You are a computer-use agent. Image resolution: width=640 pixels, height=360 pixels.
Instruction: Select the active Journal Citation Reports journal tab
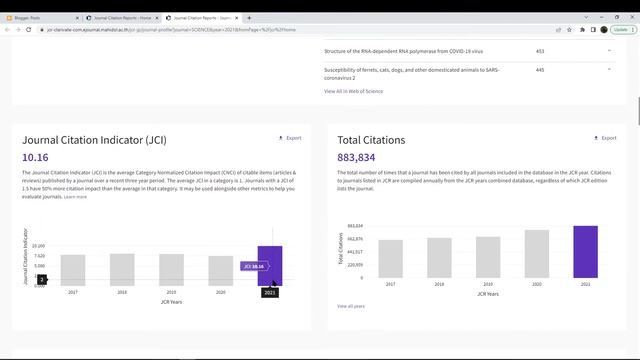tap(202, 18)
